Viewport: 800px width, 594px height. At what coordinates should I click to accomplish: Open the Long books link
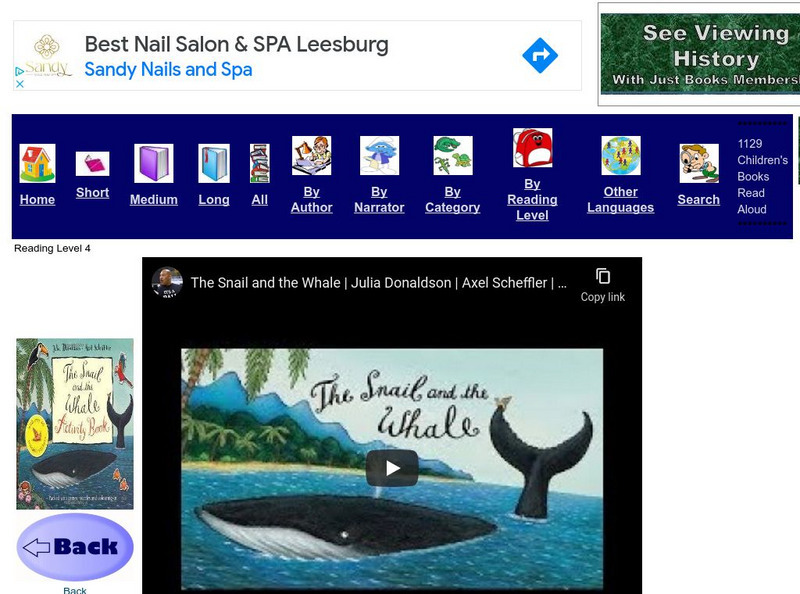pyautogui.click(x=214, y=200)
